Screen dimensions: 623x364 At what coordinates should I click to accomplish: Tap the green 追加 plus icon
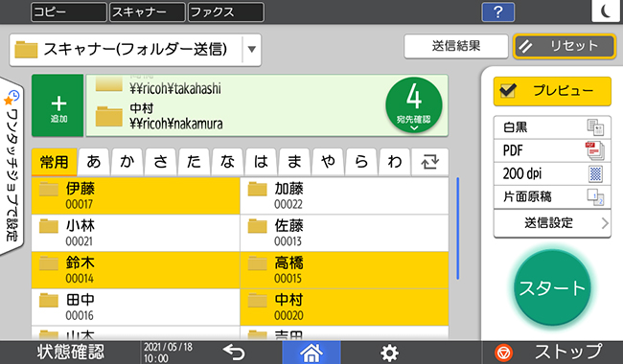point(58,105)
